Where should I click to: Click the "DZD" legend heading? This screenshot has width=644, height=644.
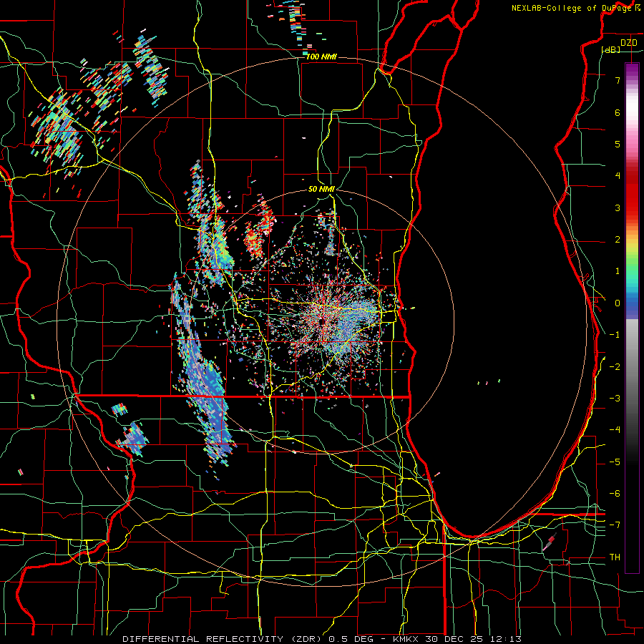click(x=629, y=42)
